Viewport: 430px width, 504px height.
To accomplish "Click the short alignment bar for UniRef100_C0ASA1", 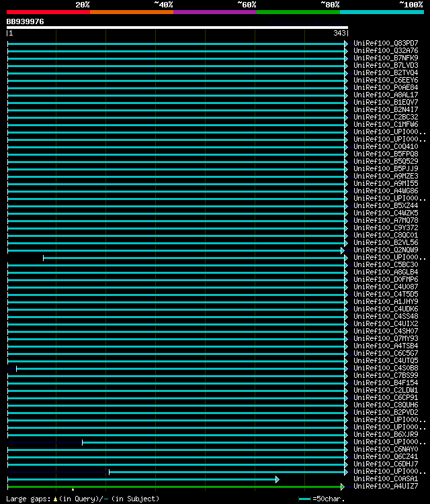I will 143,480.
